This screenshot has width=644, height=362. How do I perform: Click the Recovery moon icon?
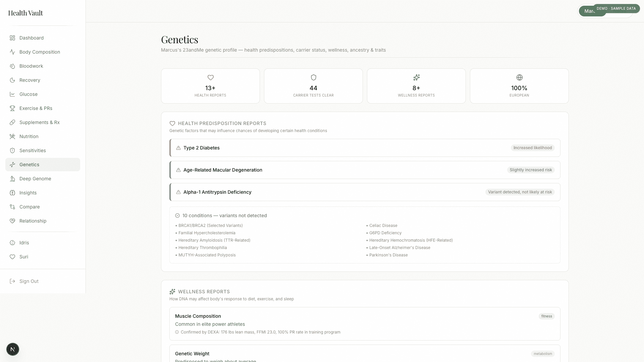[12, 80]
